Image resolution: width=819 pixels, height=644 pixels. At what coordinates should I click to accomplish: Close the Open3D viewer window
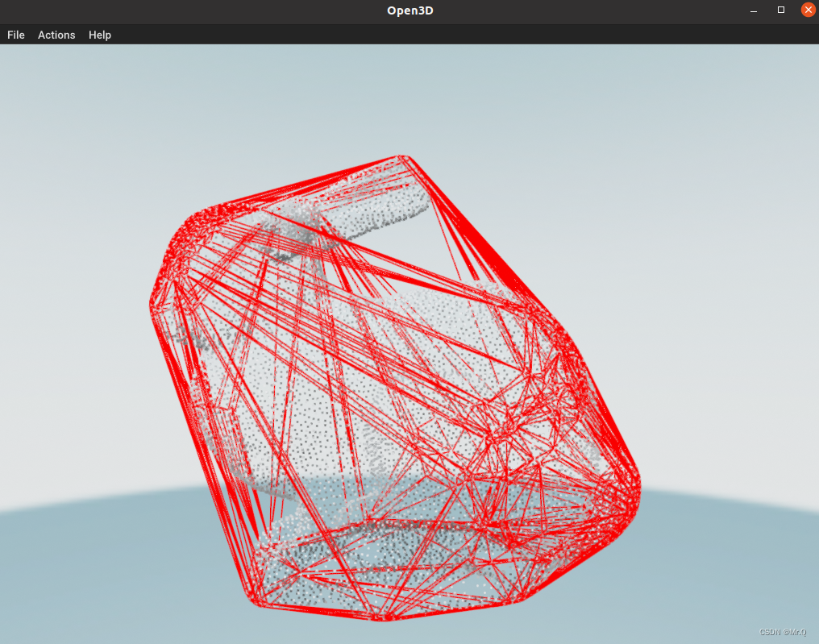[808, 10]
